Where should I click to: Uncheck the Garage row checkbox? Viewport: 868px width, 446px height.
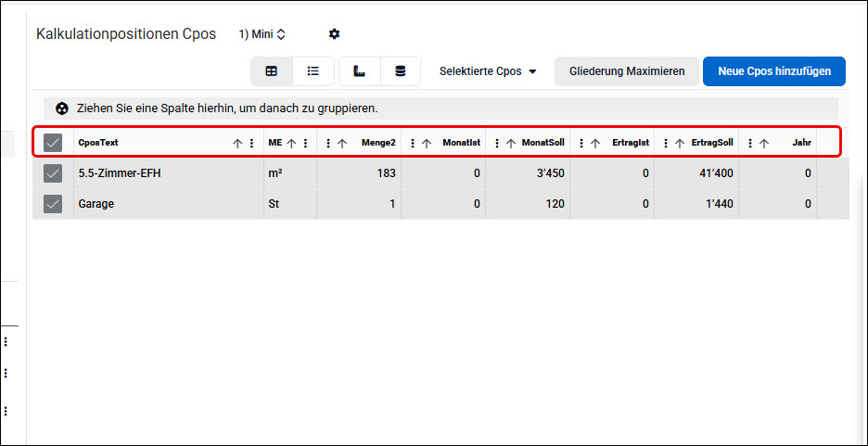click(x=53, y=204)
